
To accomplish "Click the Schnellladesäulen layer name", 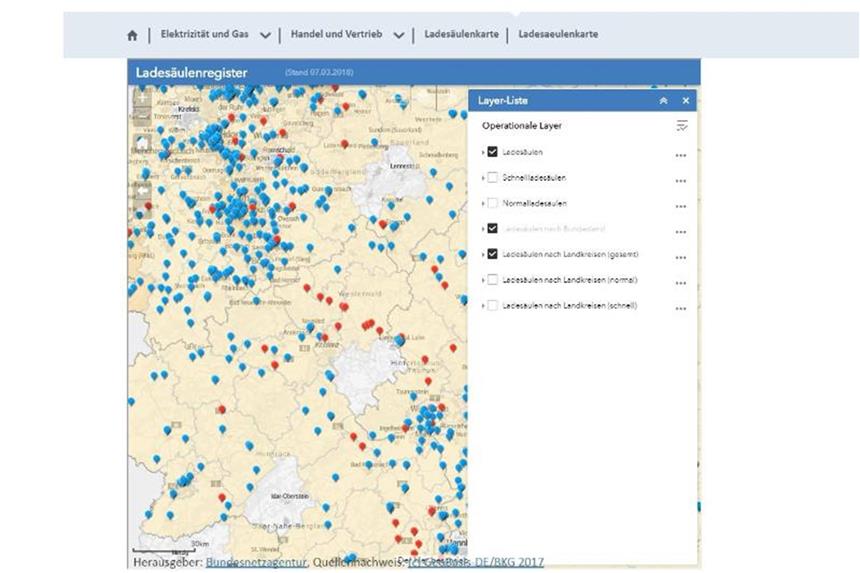I will click(534, 178).
